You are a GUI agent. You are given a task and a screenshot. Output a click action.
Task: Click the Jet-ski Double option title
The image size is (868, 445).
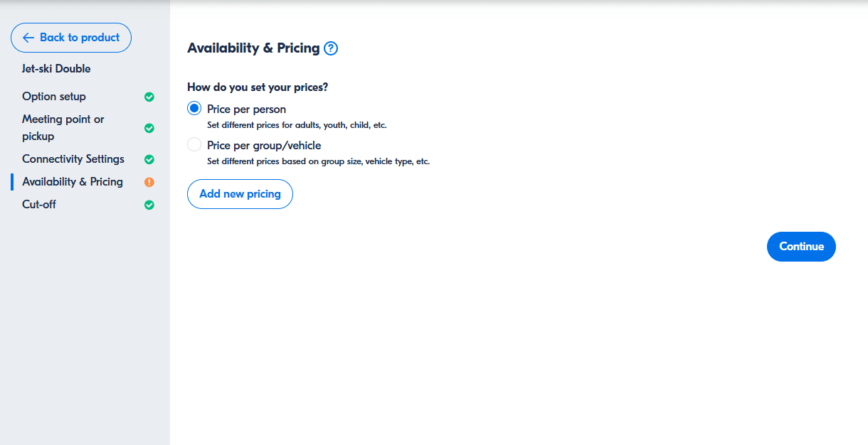(56, 69)
